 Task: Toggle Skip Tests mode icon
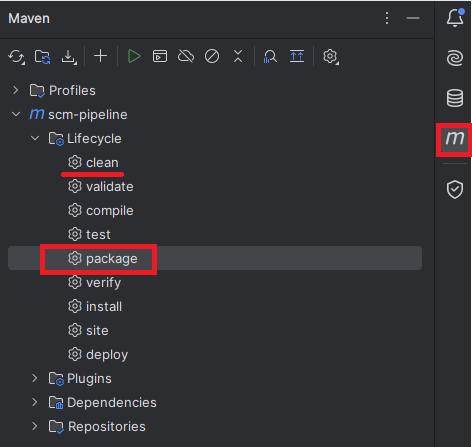(212, 56)
